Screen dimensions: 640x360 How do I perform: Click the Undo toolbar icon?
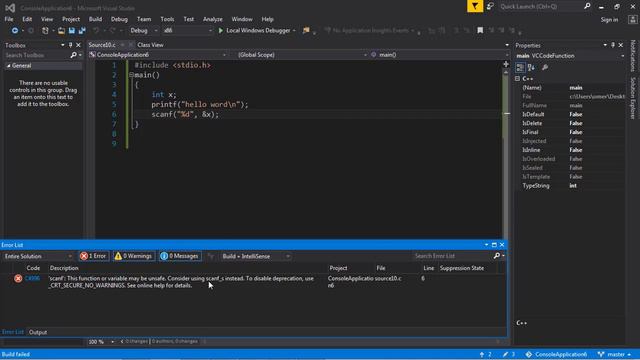96,31
